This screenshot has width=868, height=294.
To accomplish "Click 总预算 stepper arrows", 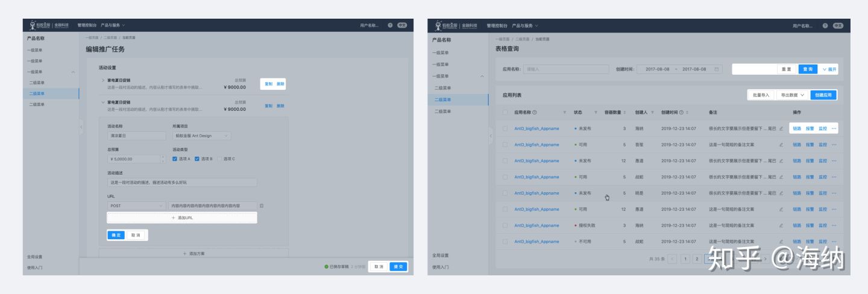I will pos(163,159).
